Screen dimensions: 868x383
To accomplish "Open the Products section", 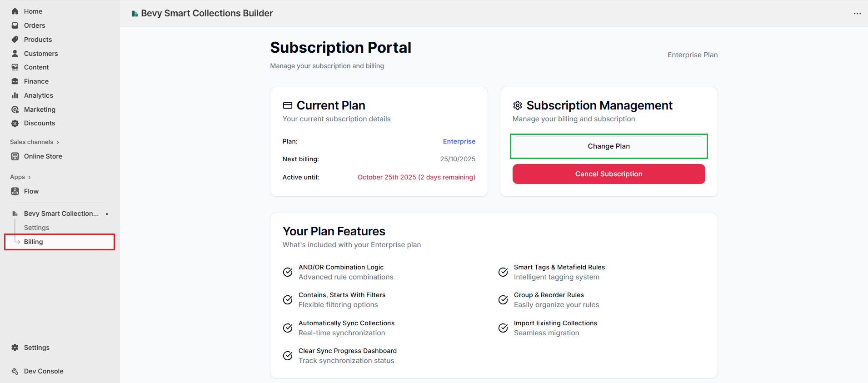I will 38,40.
